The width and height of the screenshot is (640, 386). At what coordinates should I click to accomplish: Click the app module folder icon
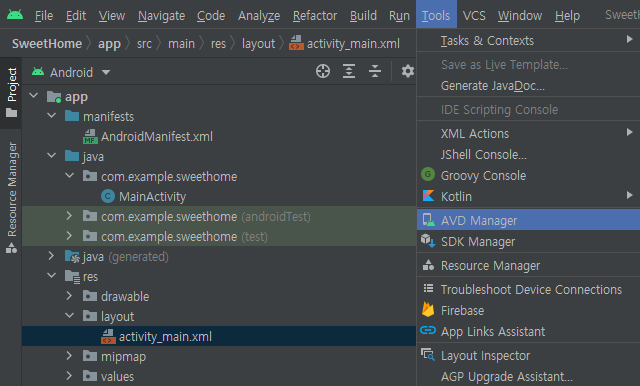[x=54, y=97]
